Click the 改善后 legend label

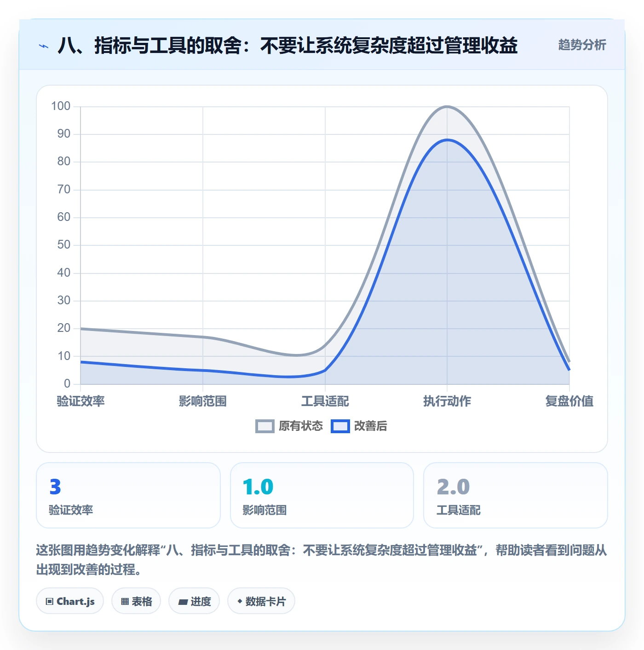(370, 426)
